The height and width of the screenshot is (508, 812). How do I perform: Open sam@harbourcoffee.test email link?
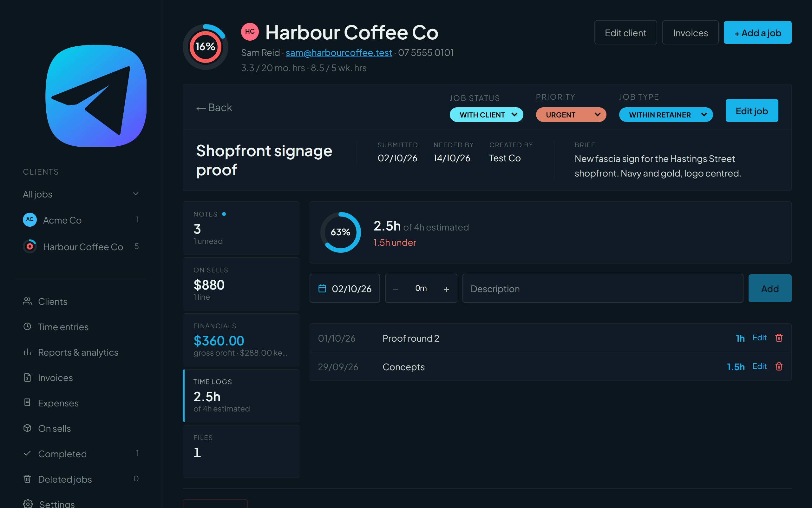[338, 53]
